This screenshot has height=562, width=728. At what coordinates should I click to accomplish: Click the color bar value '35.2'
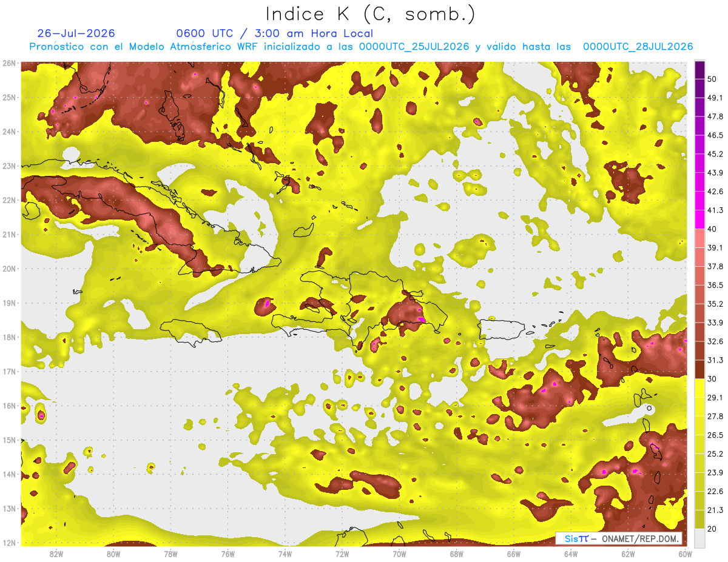click(715, 304)
